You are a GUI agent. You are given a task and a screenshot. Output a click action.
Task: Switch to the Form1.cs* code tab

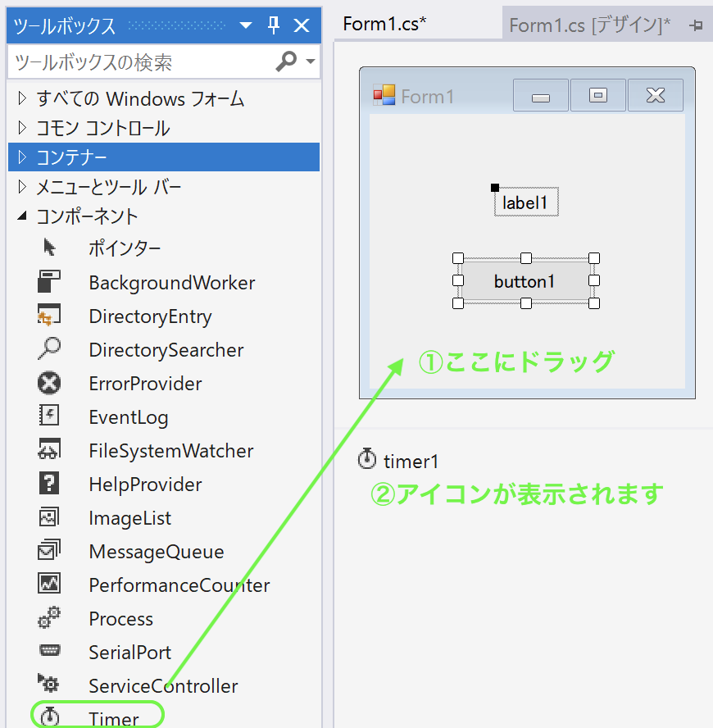point(384,24)
